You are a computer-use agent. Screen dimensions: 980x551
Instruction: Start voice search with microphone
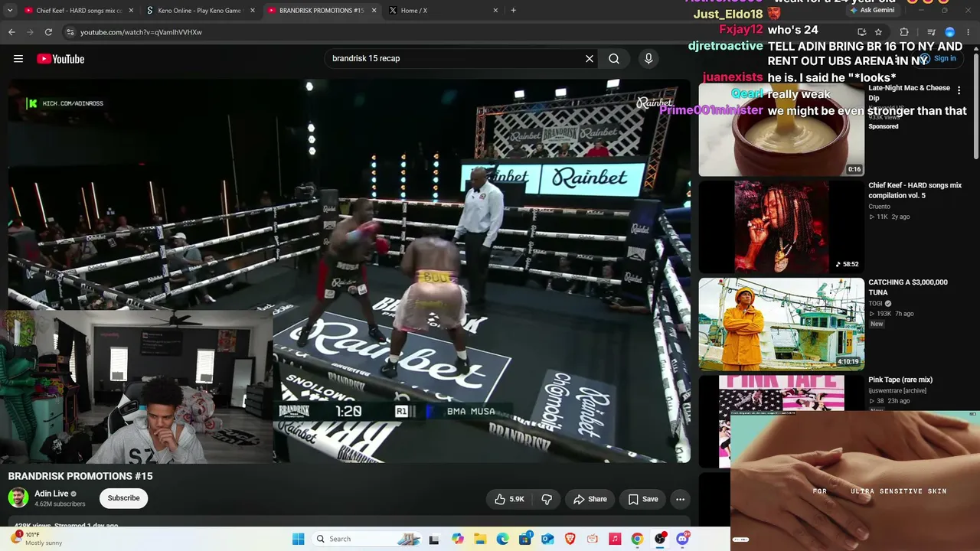(x=648, y=58)
